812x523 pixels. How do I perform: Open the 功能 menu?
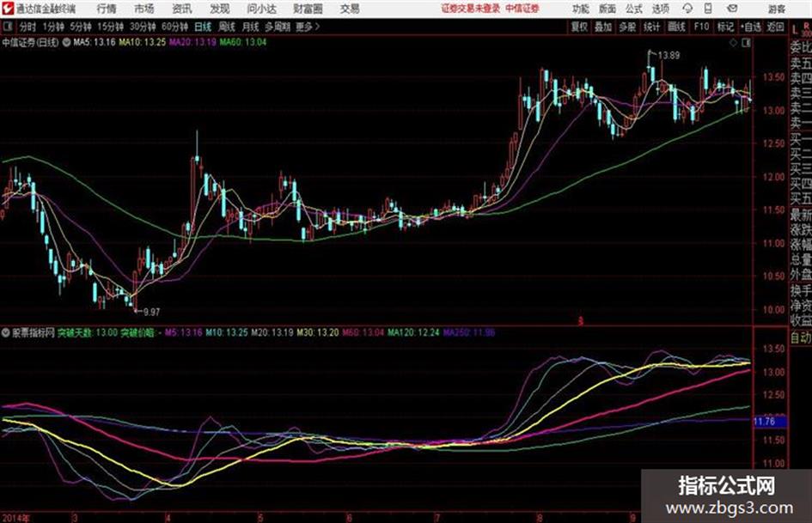point(581,9)
